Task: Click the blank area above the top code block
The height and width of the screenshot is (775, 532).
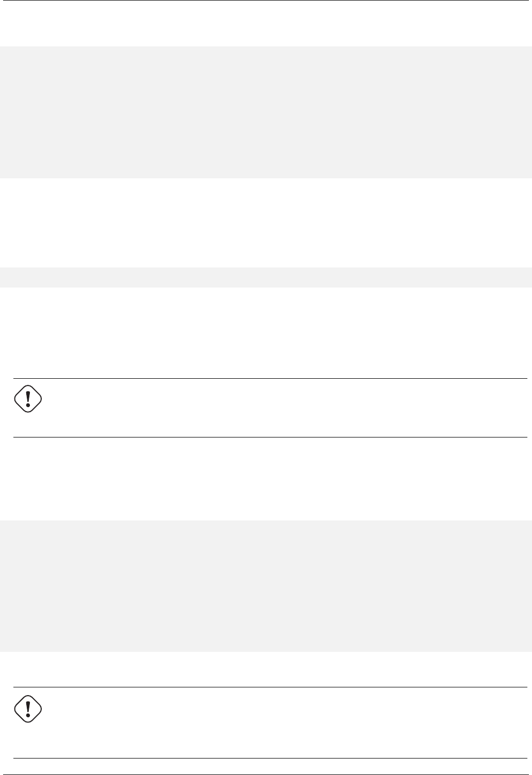Action: (x=266, y=23)
